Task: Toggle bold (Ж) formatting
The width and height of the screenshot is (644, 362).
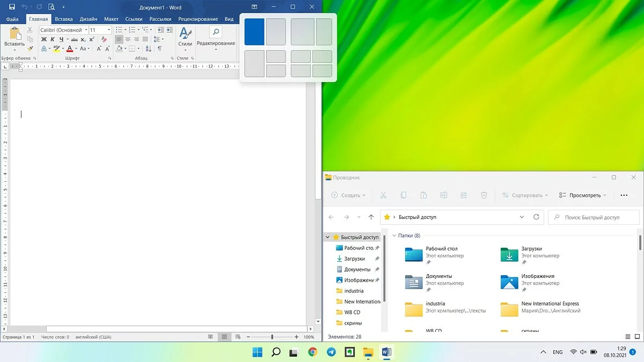Action: tap(44, 39)
